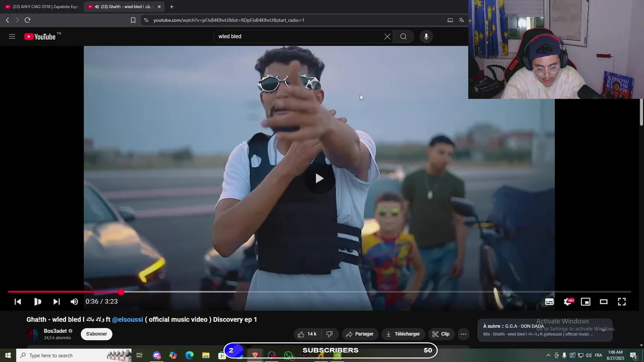Open the Bos3adet channel name

click(x=55, y=331)
